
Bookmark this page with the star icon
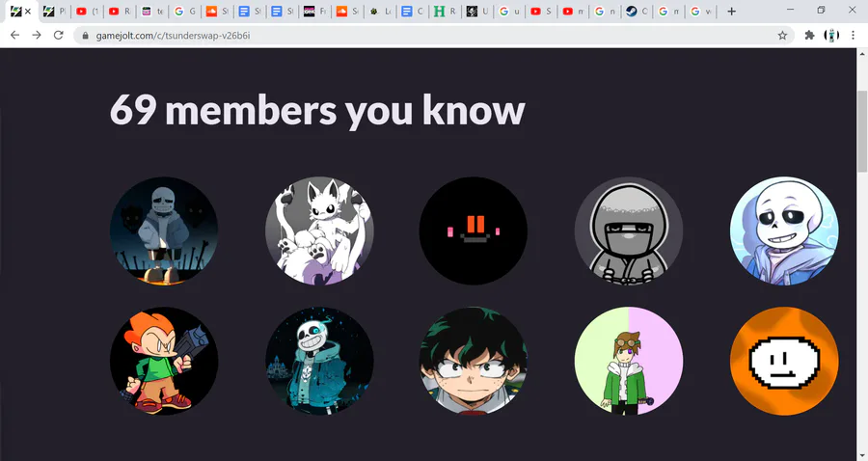click(x=782, y=36)
